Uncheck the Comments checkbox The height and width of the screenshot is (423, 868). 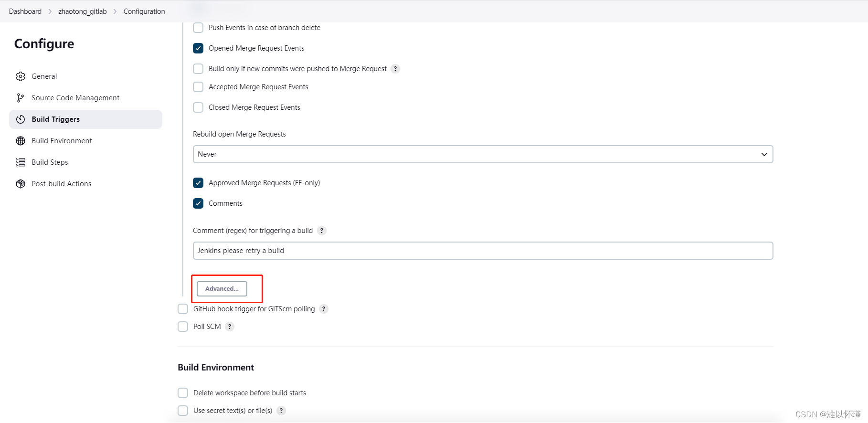[198, 203]
